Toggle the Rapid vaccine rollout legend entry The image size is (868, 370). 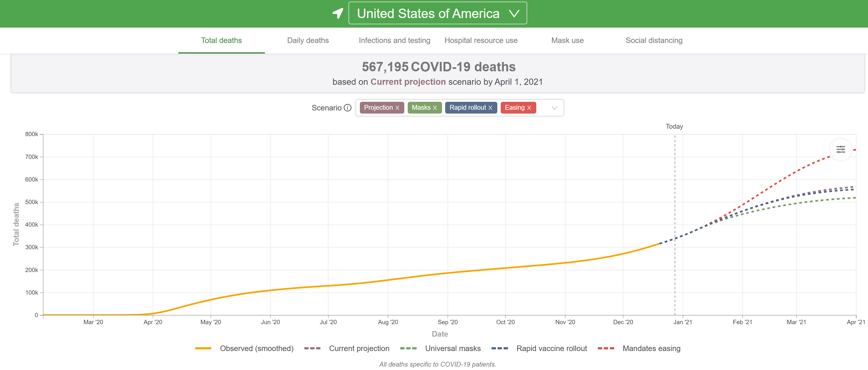point(539,348)
